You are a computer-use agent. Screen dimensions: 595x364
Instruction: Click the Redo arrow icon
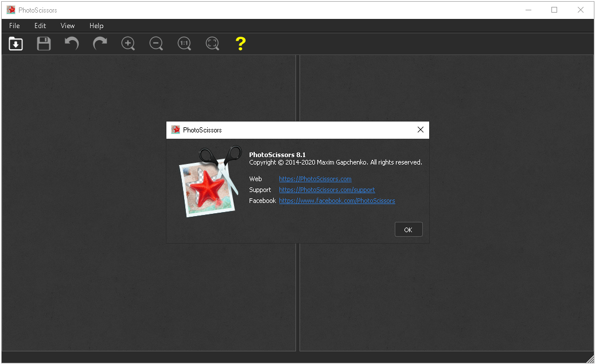(100, 44)
